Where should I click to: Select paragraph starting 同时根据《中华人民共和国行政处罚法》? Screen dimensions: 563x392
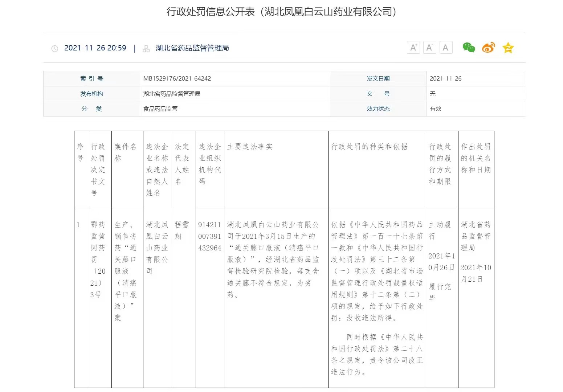[x=377, y=355]
